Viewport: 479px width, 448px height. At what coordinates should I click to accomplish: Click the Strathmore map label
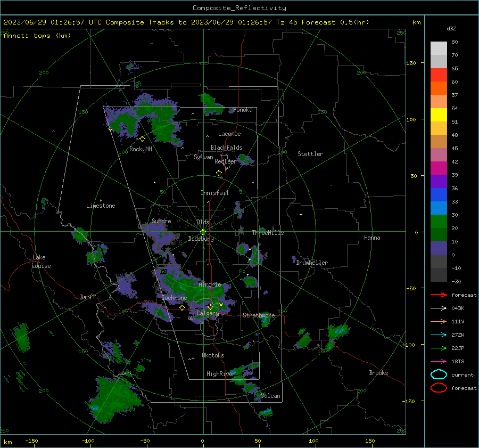pyautogui.click(x=259, y=315)
